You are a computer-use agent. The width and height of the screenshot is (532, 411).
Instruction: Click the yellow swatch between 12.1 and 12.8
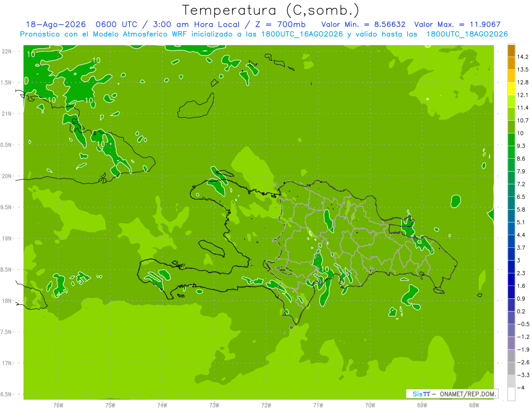[511, 89]
